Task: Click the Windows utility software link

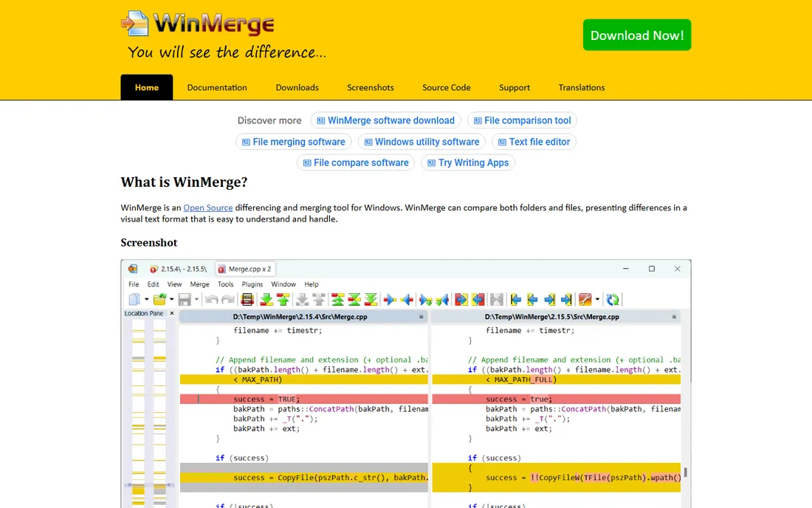Action: click(x=422, y=142)
